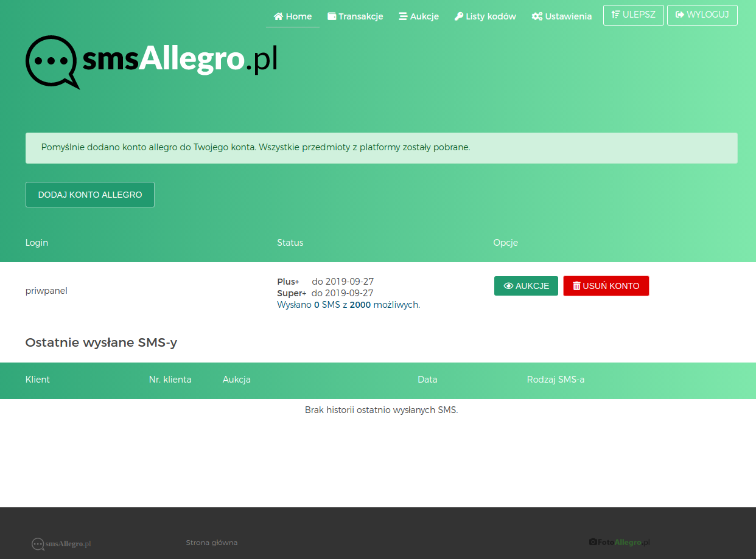The width and height of the screenshot is (756, 559).
Task: Open the Transakcje menu item
Action: coord(355,16)
